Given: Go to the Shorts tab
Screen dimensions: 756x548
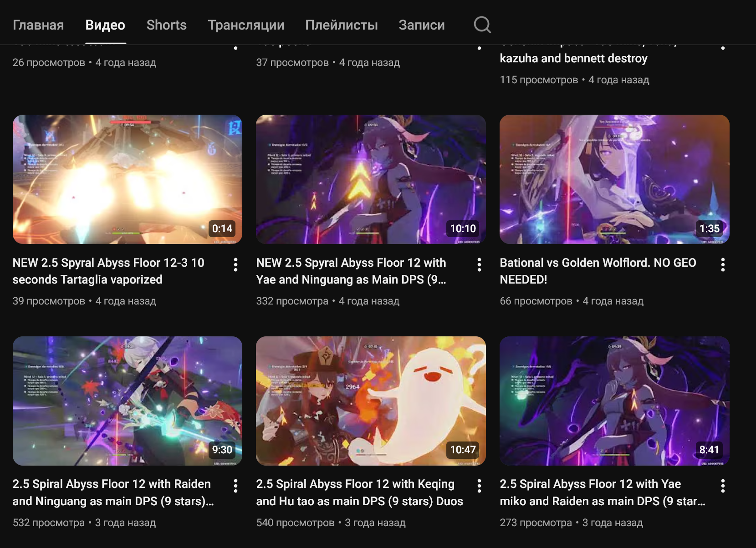Looking at the screenshot, I should (167, 25).
